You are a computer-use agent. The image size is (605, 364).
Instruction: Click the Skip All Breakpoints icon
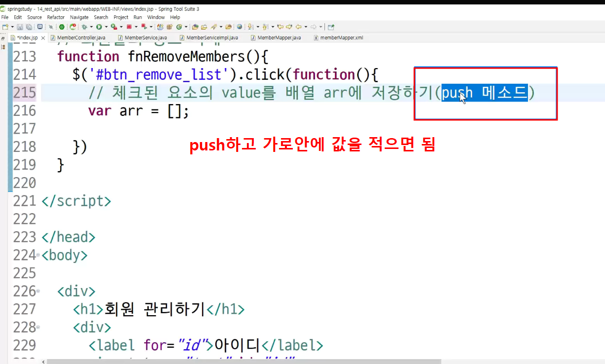pyautogui.click(x=51, y=27)
